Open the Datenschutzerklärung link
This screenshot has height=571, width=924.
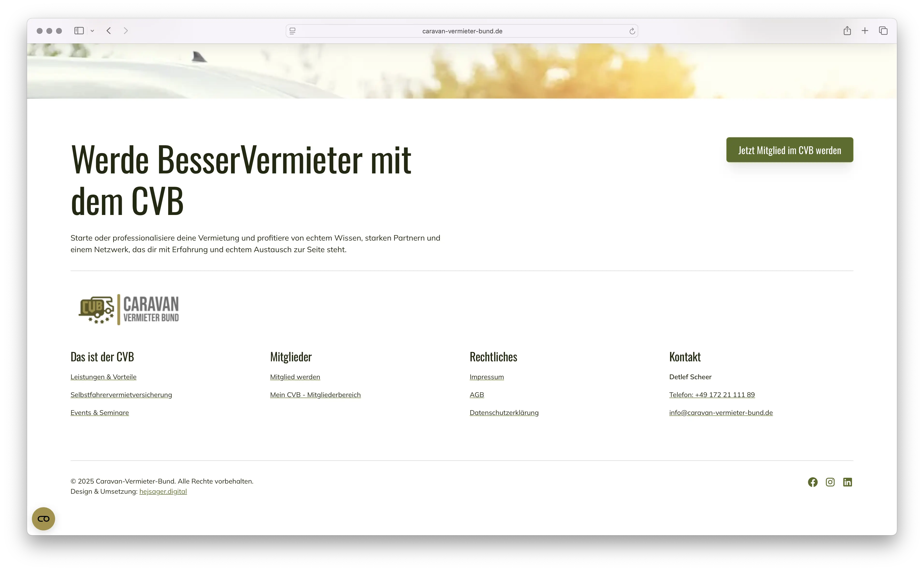[x=504, y=413]
